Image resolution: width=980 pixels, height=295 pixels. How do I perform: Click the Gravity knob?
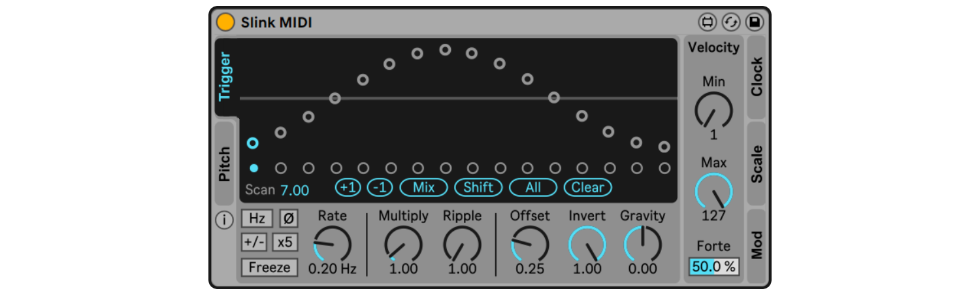(643, 244)
